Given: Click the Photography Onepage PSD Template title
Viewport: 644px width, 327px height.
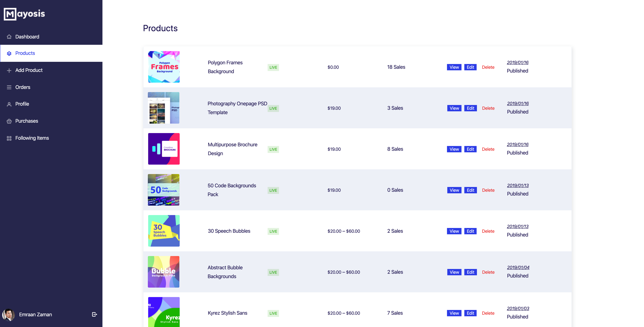Looking at the screenshot, I should [237, 108].
